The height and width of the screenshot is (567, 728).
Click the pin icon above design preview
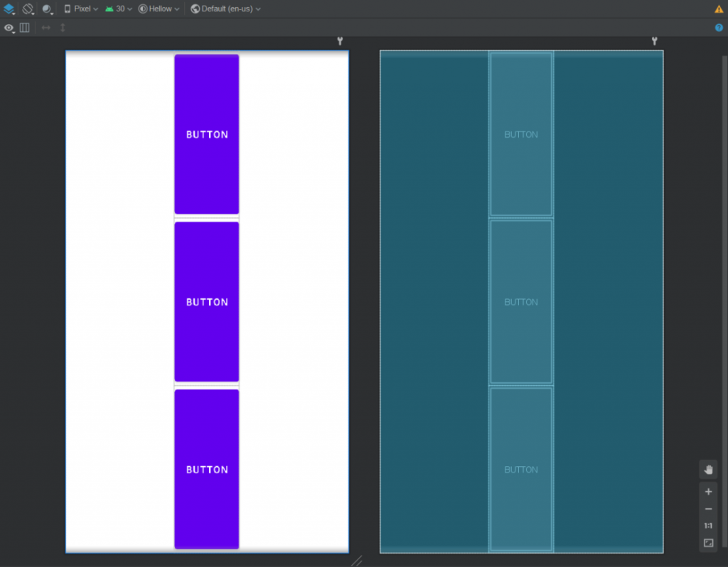[x=340, y=41]
